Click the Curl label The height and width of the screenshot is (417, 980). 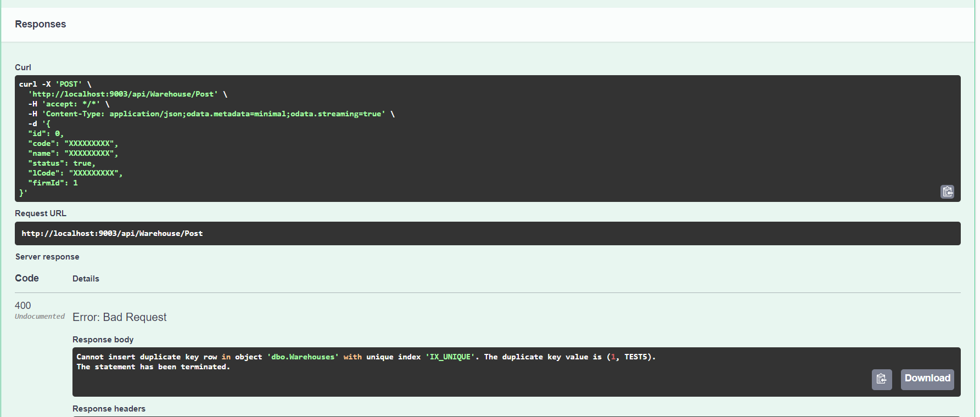(x=23, y=67)
